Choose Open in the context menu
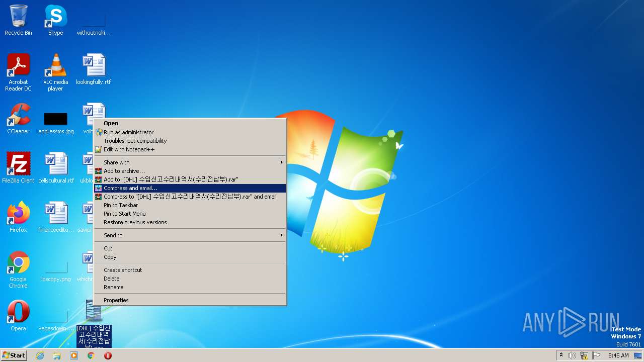The width and height of the screenshot is (644, 362). pos(190,123)
